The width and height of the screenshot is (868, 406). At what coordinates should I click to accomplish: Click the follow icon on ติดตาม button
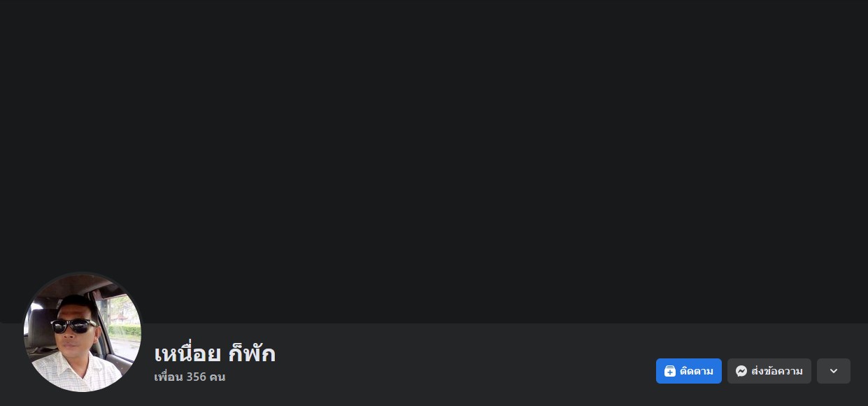click(669, 371)
